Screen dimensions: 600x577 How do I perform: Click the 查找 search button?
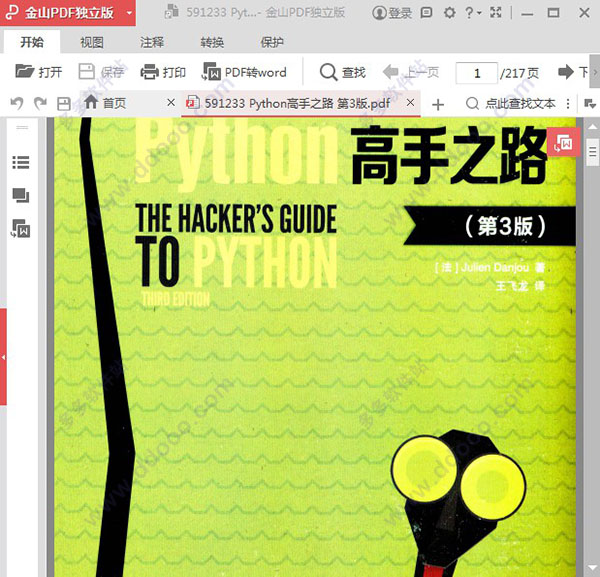click(x=343, y=72)
